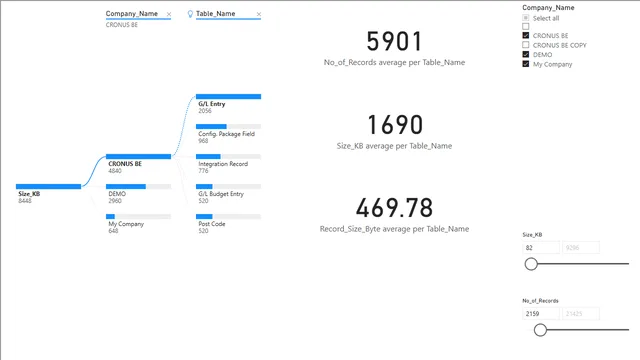
Task: Select the Config. Package Field node
Action: [x=229, y=127]
